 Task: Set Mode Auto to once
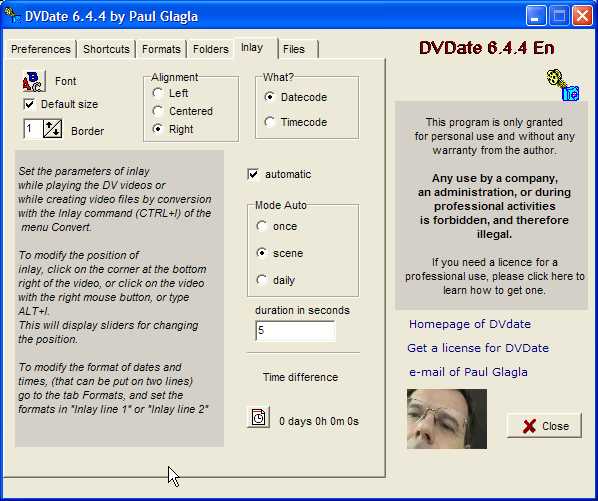(x=262, y=226)
